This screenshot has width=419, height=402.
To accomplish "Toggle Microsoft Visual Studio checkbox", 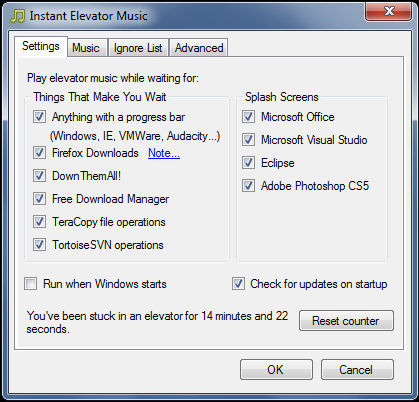I will tap(248, 140).
